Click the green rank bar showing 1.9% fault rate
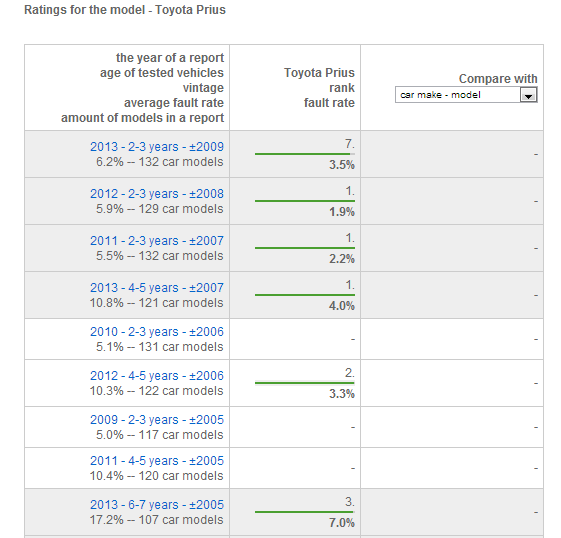This screenshot has width=561, height=538. point(304,201)
